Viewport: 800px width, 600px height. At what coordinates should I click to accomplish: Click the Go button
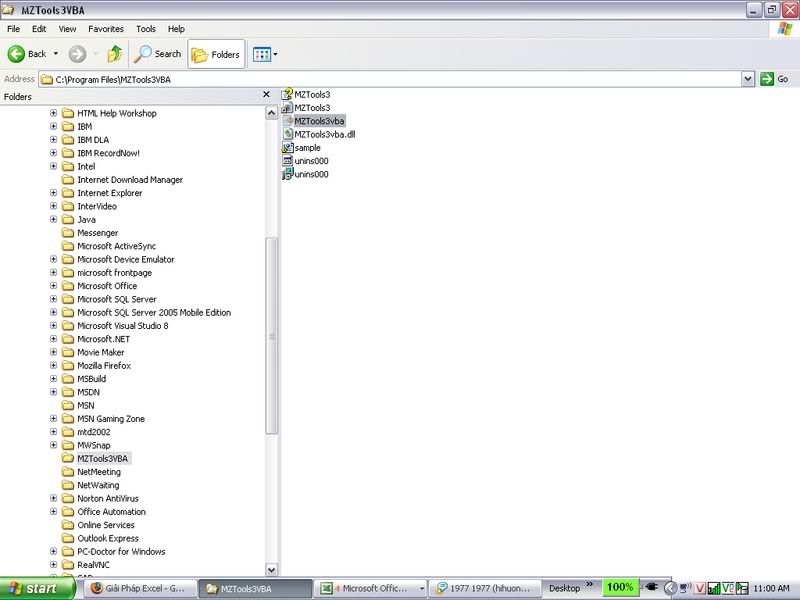tap(774, 79)
